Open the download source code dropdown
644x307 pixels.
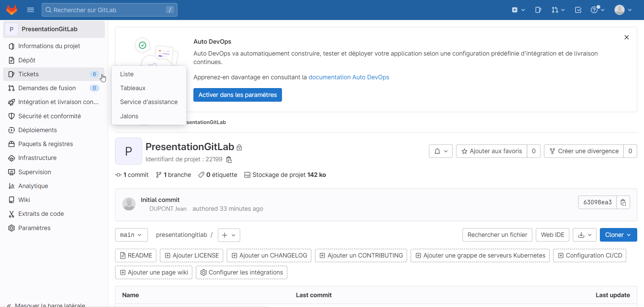[585, 235]
